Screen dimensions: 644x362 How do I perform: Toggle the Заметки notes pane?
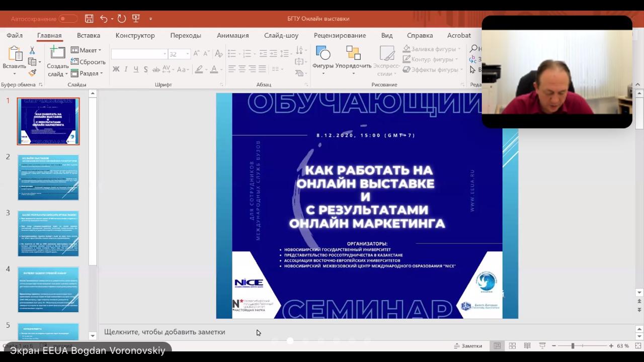point(468,346)
